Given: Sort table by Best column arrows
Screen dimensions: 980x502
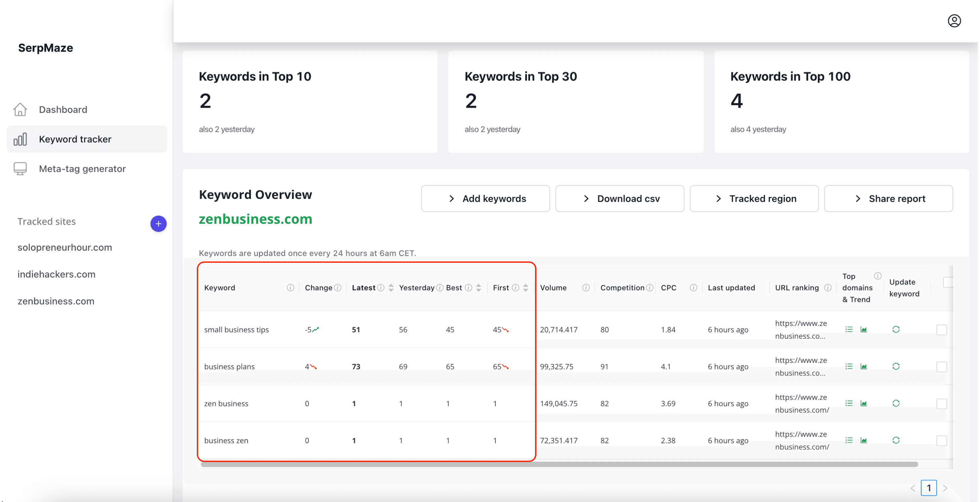Looking at the screenshot, I should (479, 288).
